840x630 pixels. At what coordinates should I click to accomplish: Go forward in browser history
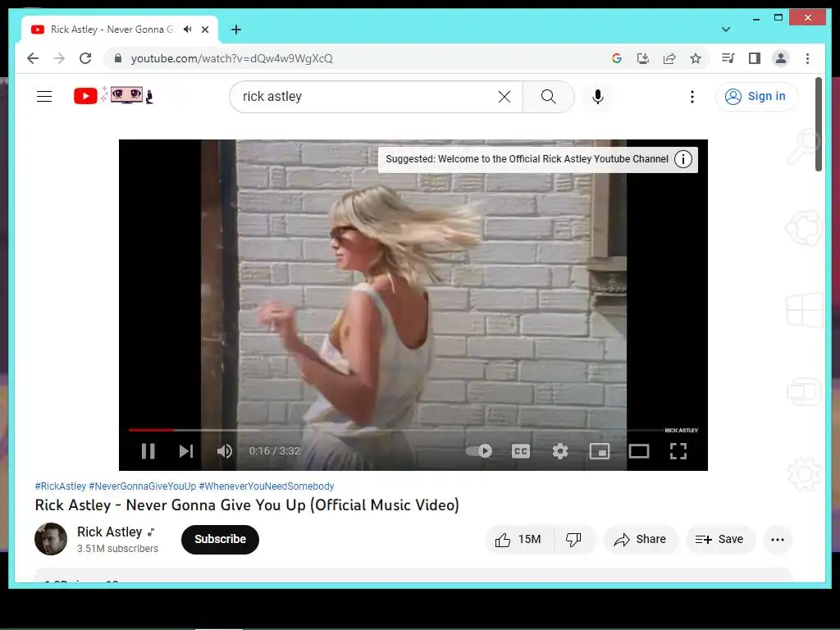pyautogui.click(x=59, y=58)
